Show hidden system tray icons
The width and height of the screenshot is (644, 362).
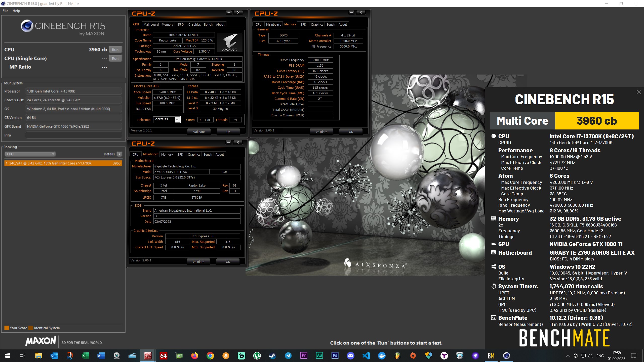coord(568,355)
